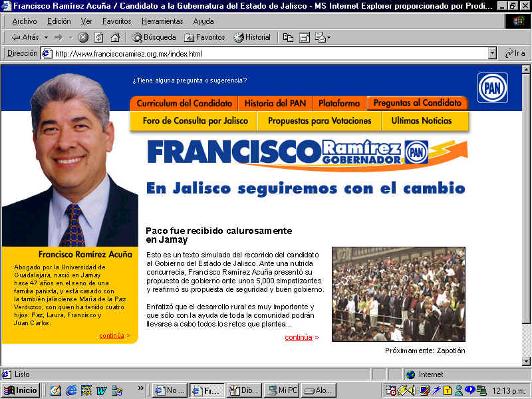The image size is (532, 399).
Task: Open the Inicio start button
Action: (x=21, y=390)
